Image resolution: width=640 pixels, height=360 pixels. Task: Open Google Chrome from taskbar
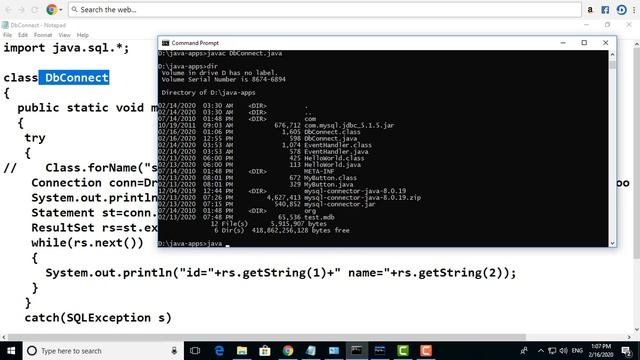click(x=288, y=351)
